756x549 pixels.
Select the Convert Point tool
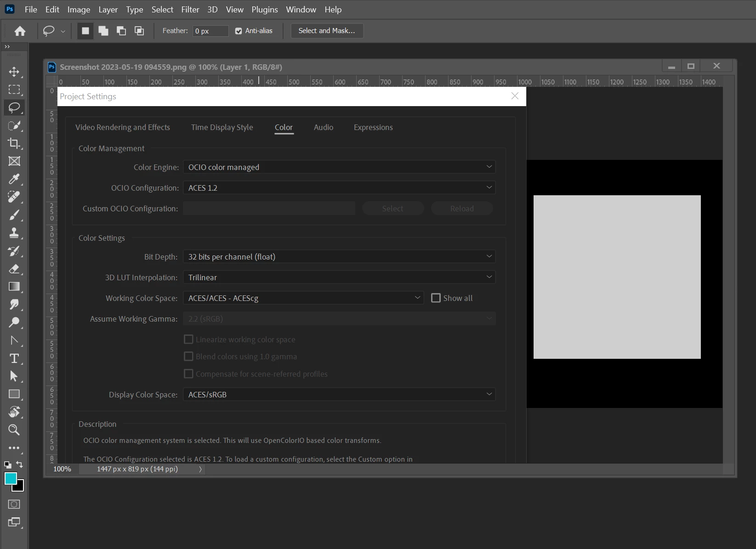click(14, 340)
